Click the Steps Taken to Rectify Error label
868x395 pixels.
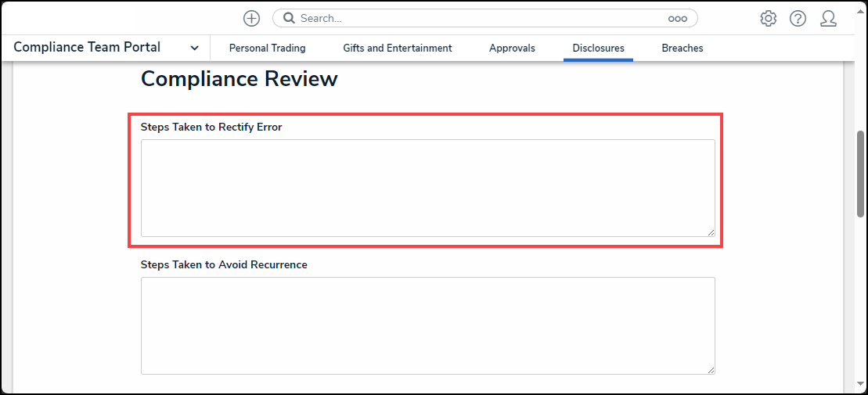[x=211, y=127]
